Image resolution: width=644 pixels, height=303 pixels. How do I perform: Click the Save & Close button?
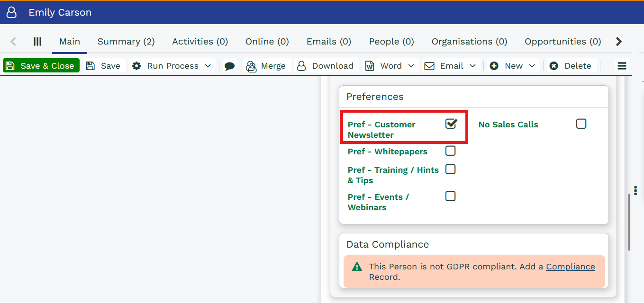41,66
